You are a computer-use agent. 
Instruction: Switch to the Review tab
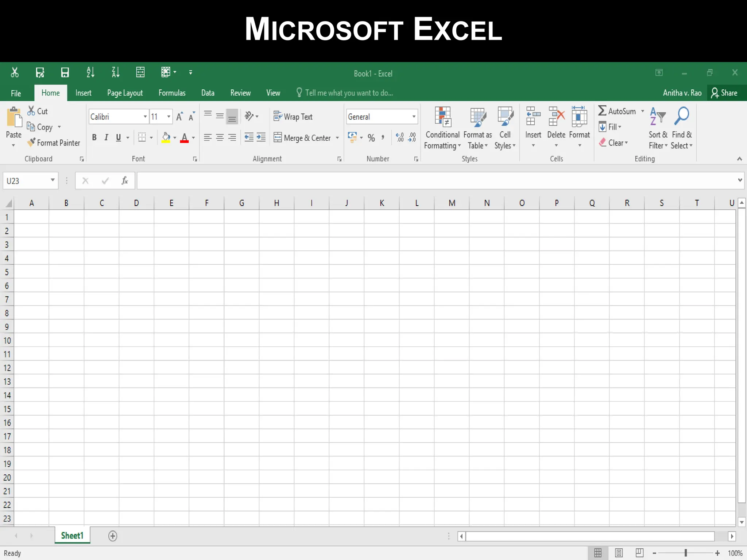[x=240, y=93]
